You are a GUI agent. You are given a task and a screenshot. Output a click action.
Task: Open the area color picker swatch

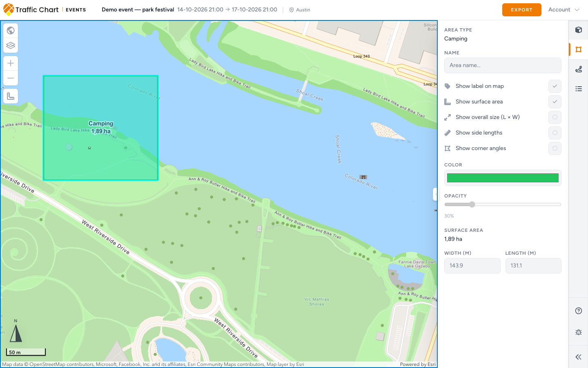coord(503,178)
